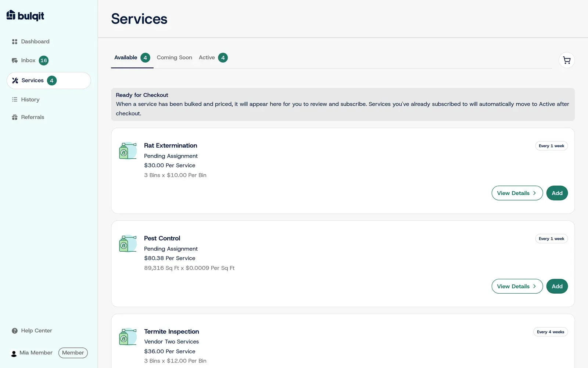Viewport: 588px width, 368px height.
Task: Open Inbox in the sidebar
Action: tap(28, 60)
